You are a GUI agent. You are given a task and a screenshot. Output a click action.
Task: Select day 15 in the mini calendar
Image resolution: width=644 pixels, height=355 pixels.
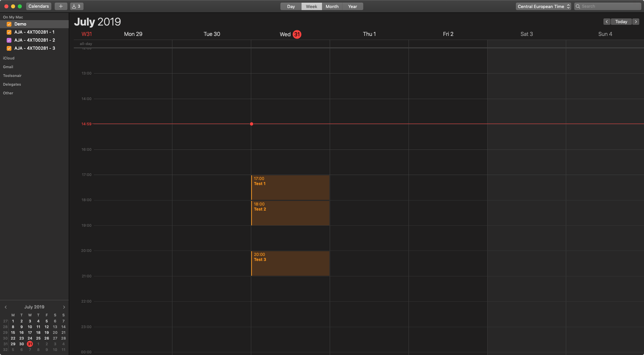coord(13,332)
